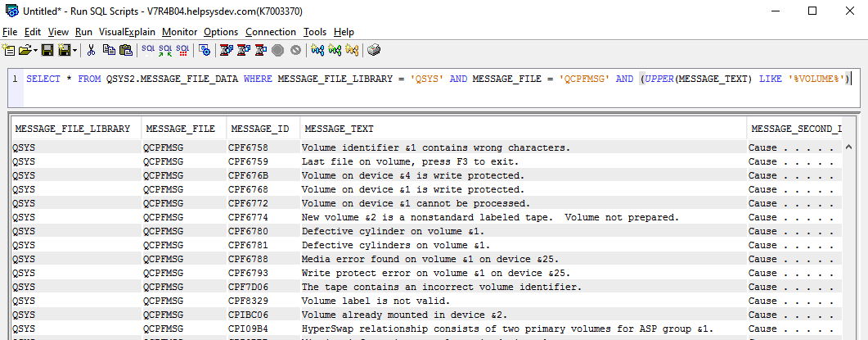Save the current script with the floppy icon
Screen dimensions: 868x340
[x=47, y=50]
